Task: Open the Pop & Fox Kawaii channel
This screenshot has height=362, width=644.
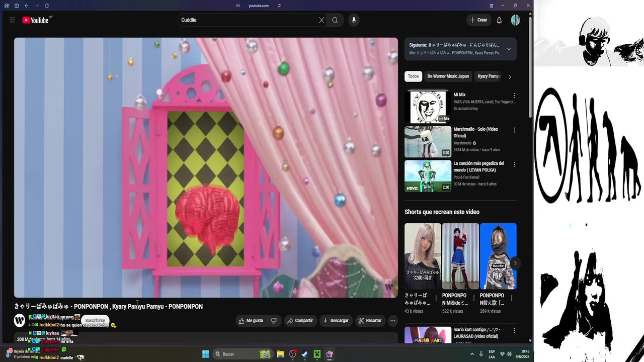Action: 466,177
